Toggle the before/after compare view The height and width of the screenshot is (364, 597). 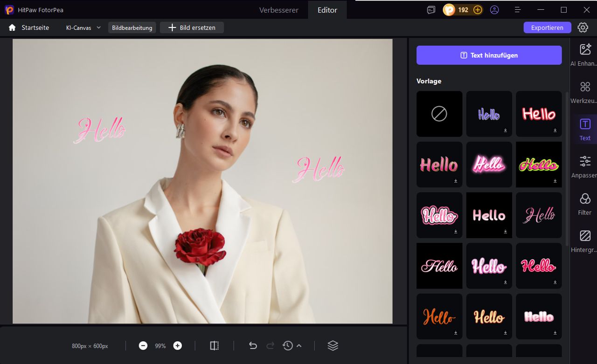coord(215,346)
